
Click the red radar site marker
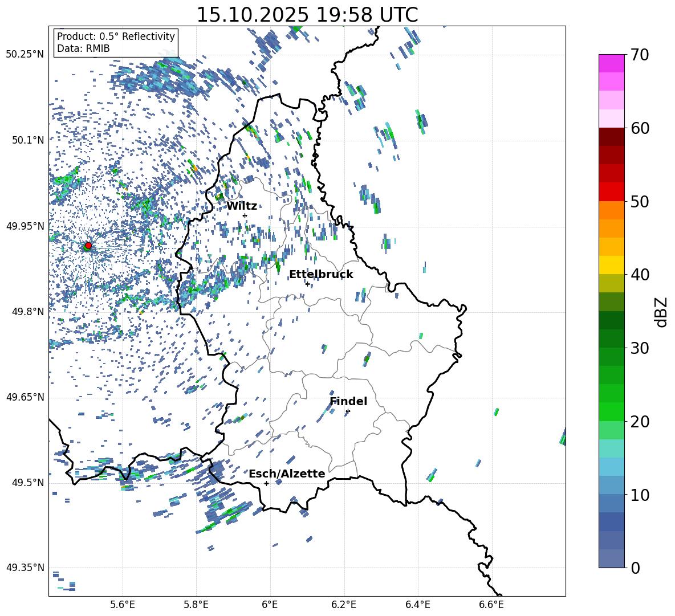click(88, 246)
